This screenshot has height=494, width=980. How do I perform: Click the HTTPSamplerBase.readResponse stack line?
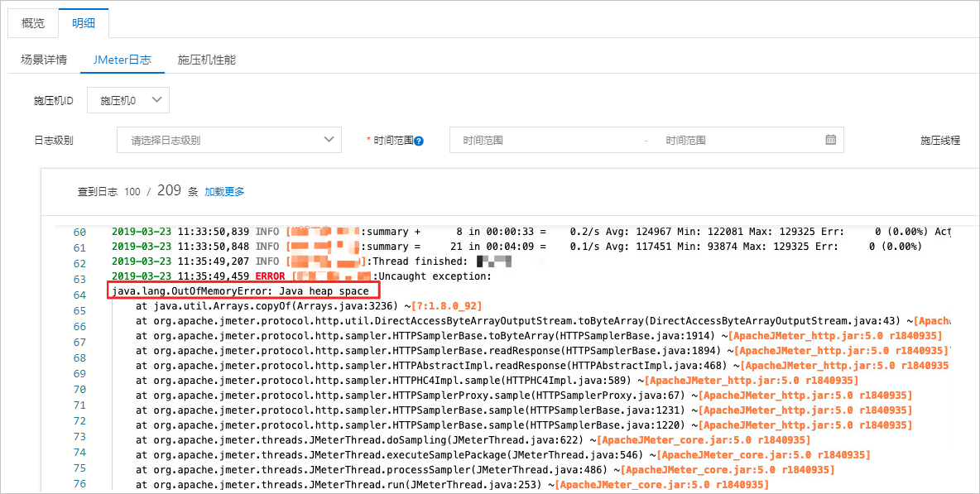click(542, 351)
